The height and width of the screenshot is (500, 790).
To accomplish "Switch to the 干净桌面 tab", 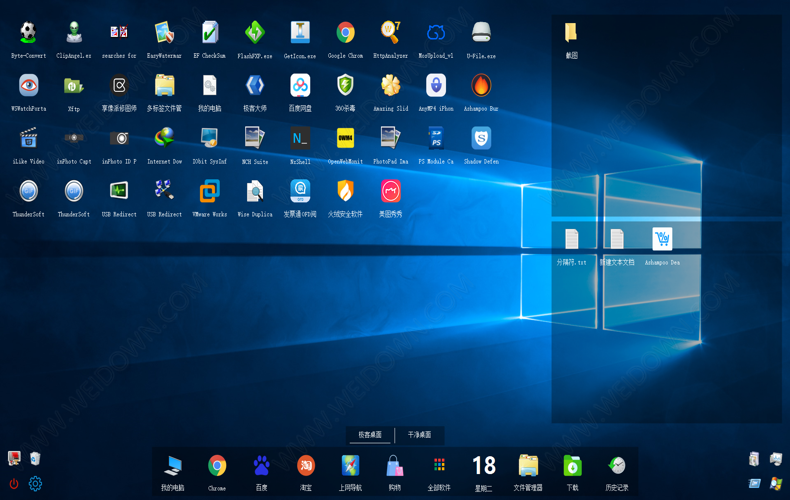I will 419,435.
